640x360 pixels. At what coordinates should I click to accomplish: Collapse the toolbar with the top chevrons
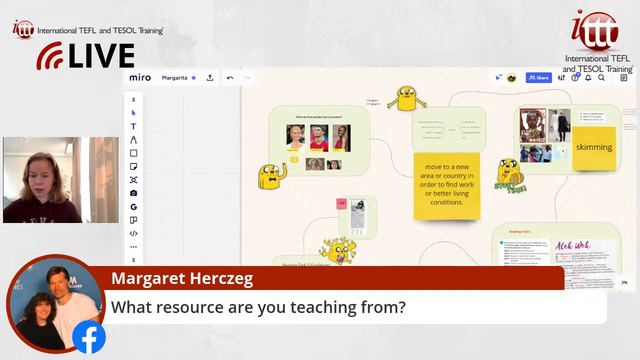click(x=133, y=100)
